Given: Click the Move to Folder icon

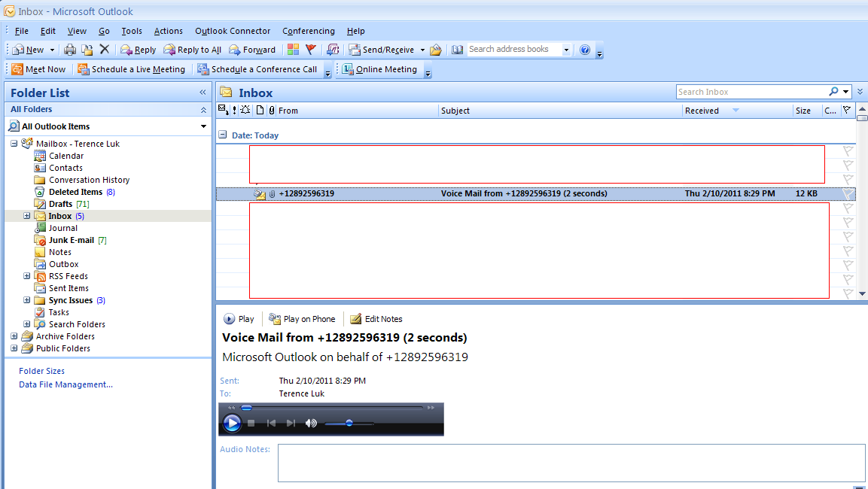Looking at the screenshot, I should pos(87,50).
